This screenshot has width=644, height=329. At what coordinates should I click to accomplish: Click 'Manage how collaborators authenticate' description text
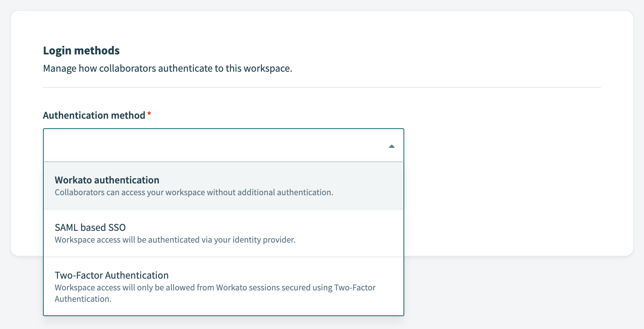(167, 68)
